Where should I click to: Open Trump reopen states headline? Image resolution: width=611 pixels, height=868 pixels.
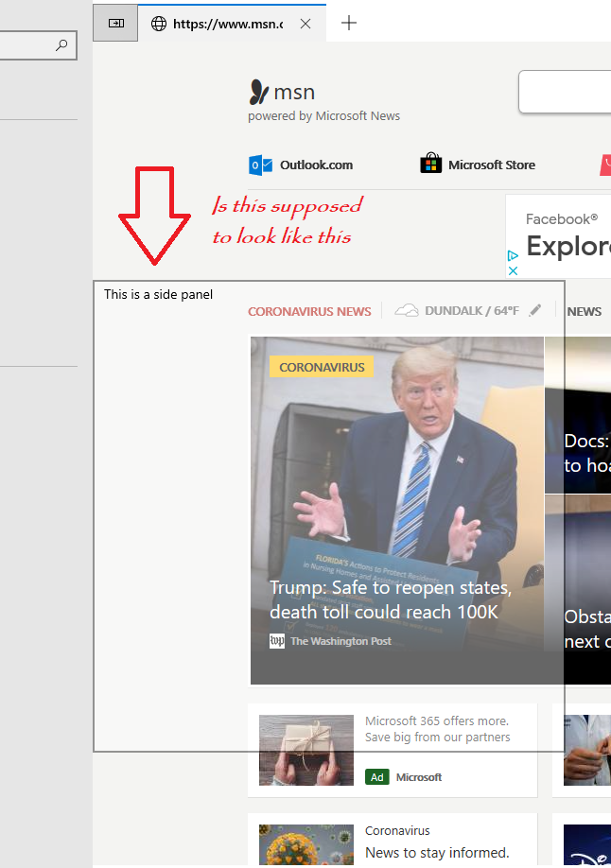click(x=390, y=599)
